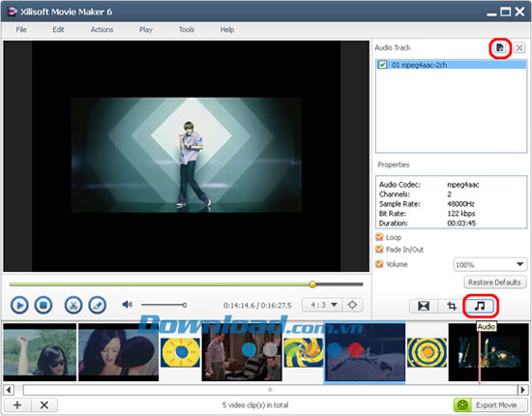Open the File menu
The height and width of the screenshot is (416, 532).
(21, 30)
